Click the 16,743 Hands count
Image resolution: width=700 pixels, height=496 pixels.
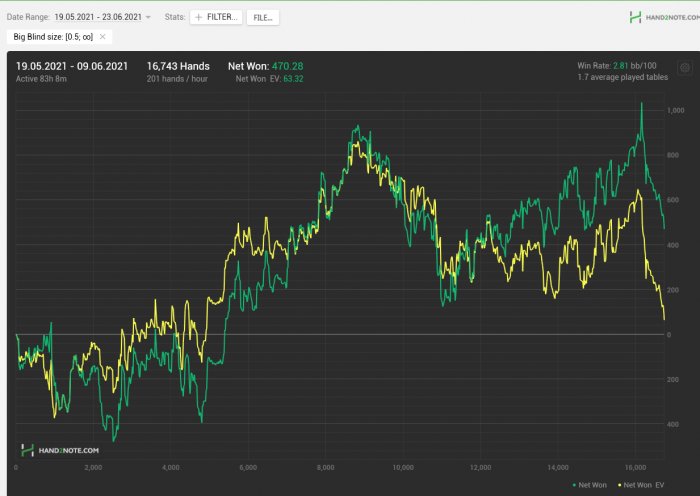178,65
